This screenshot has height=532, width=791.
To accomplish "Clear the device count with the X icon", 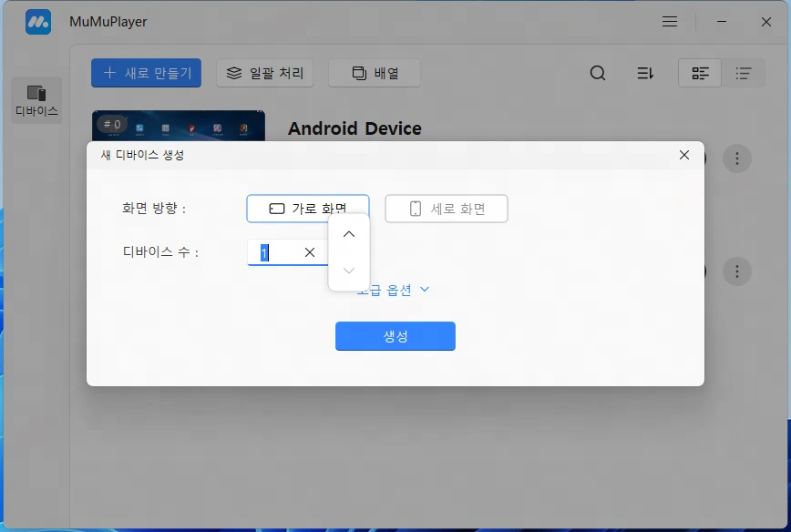I will [309, 252].
